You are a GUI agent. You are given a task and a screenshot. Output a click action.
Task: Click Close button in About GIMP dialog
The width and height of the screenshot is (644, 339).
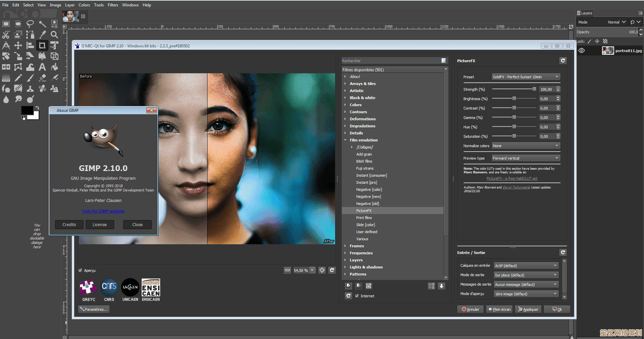pos(137,225)
